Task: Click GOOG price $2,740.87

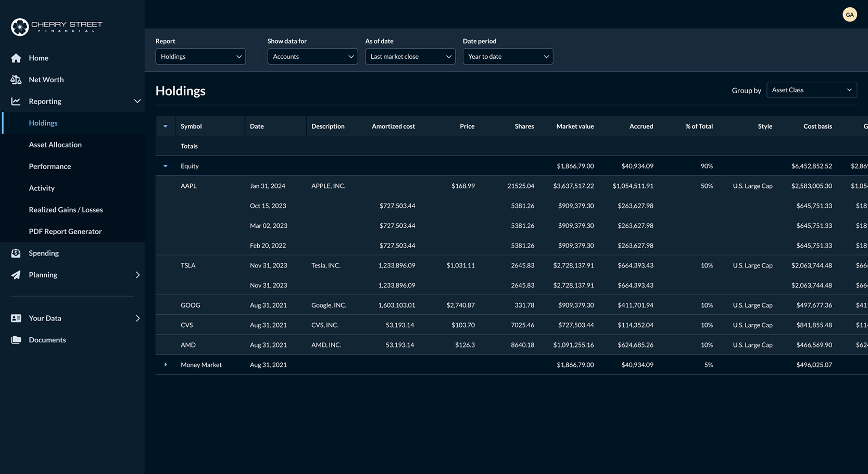Action: coord(460,305)
